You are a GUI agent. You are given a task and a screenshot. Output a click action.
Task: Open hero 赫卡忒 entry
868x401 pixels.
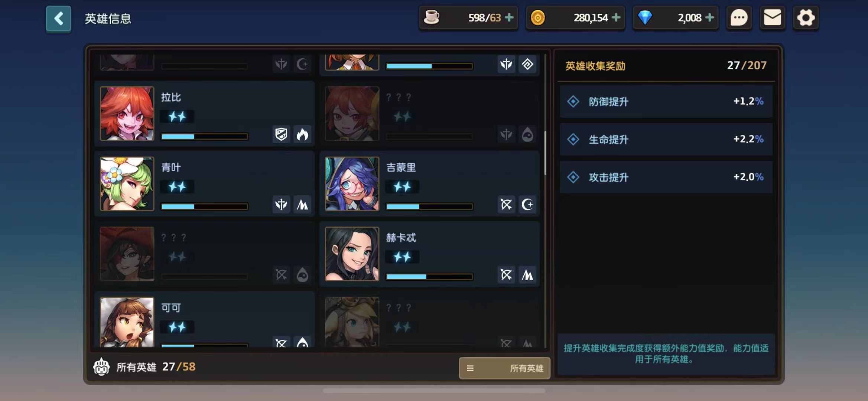click(430, 254)
